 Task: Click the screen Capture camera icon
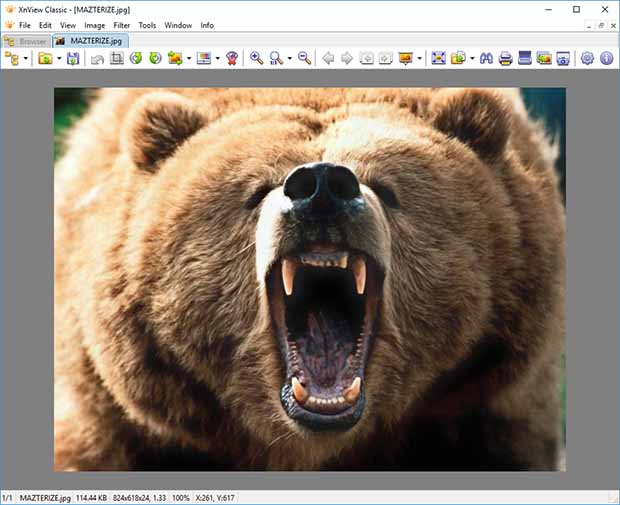563,59
